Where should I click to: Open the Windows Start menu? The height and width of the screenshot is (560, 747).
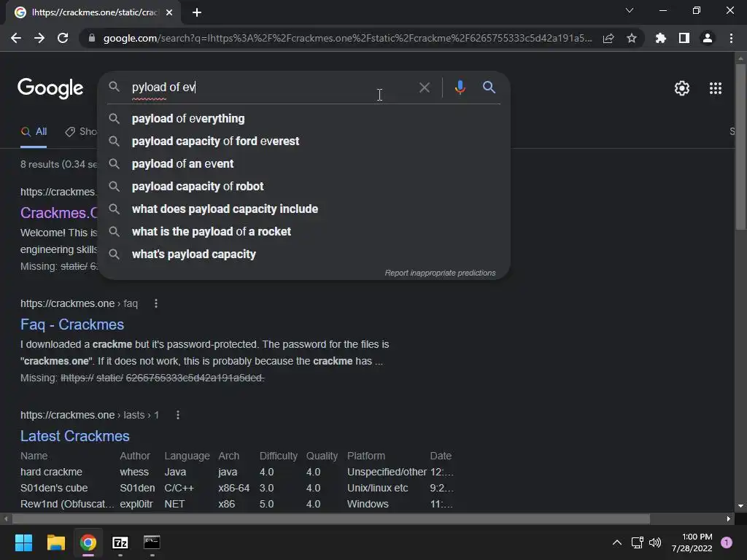23,542
